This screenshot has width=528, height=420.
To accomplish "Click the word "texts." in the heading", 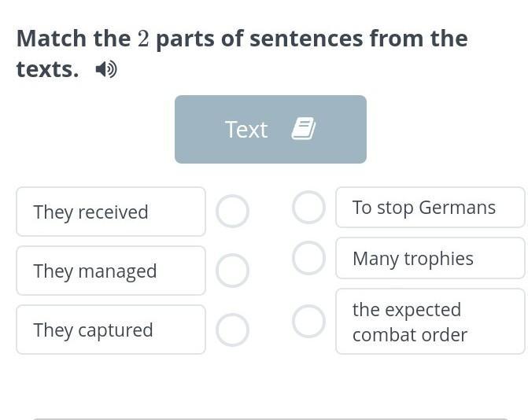I will click(47, 69).
